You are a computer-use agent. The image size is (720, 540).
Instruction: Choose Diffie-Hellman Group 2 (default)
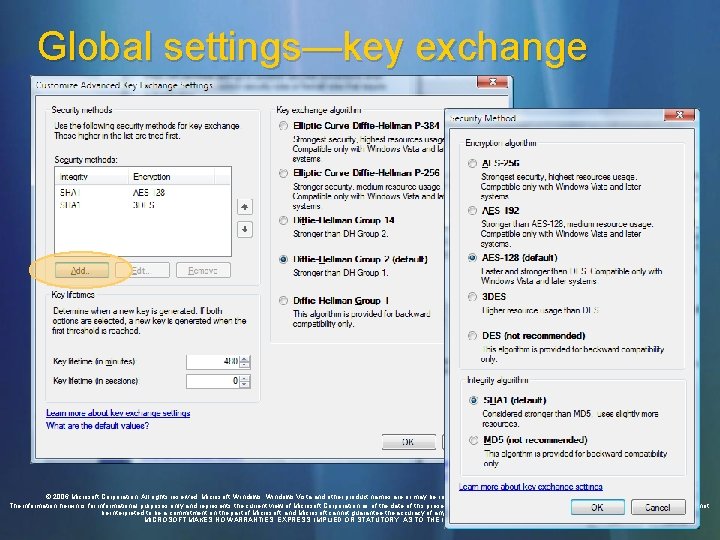click(283, 259)
